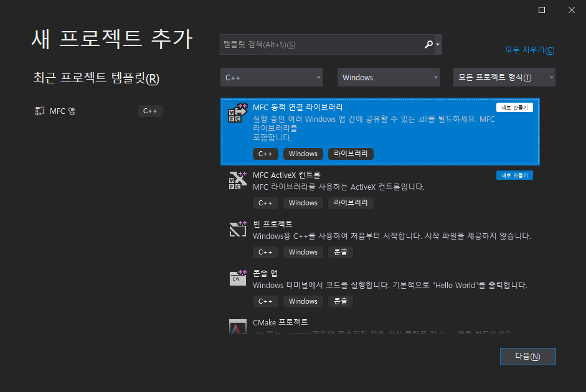Click the MFC ActiveX 컨트롤 description text

(x=339, y=187)
